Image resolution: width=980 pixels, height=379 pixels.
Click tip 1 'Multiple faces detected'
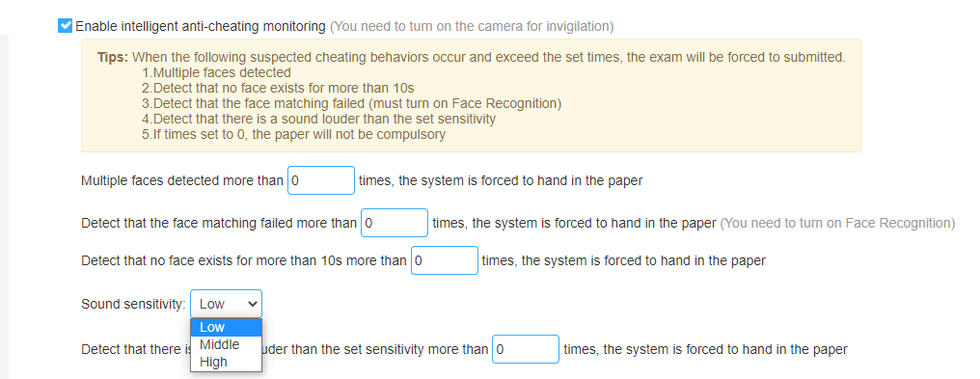click(216, 72)
